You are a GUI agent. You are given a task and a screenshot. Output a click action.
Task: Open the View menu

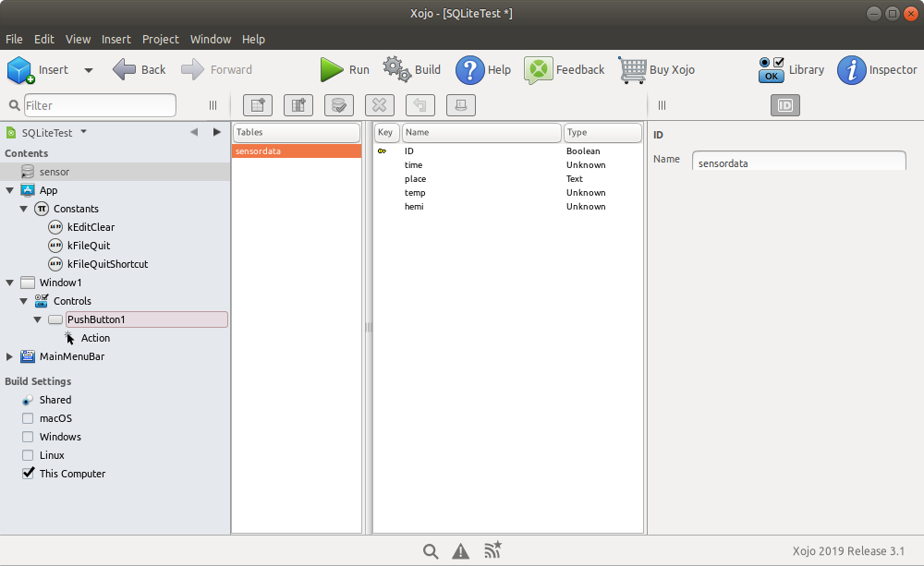coord(78,39)
